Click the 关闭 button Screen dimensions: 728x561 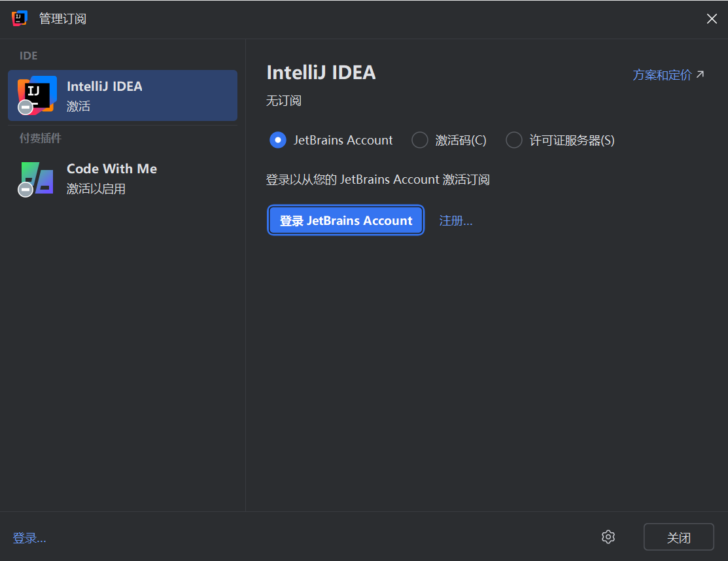tap(678, 537)
